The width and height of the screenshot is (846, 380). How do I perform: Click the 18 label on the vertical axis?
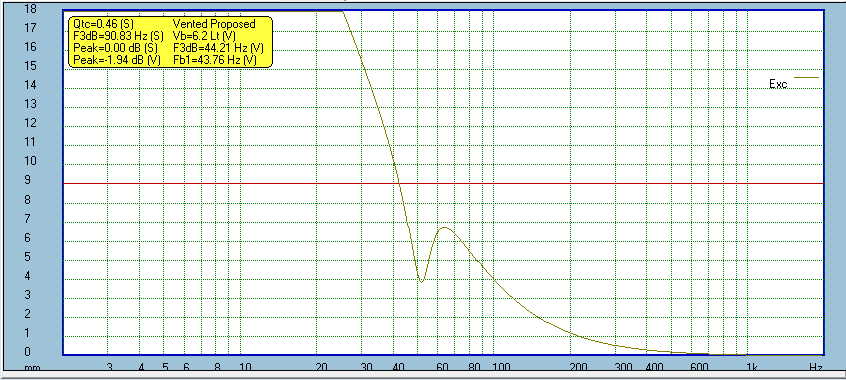click(31, 9)
